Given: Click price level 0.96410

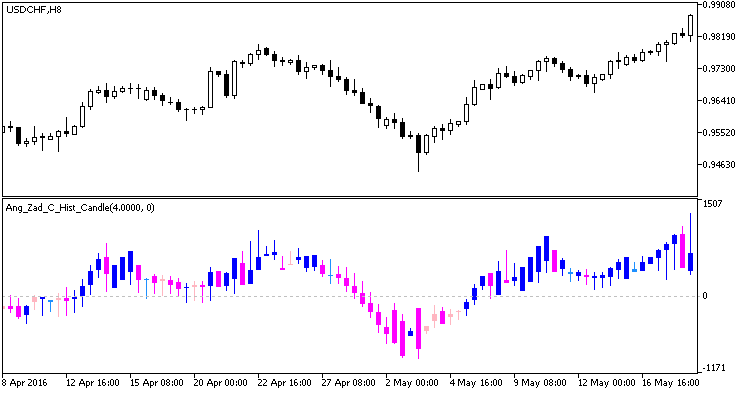Looking at the screenshot, I should point(718,101).
